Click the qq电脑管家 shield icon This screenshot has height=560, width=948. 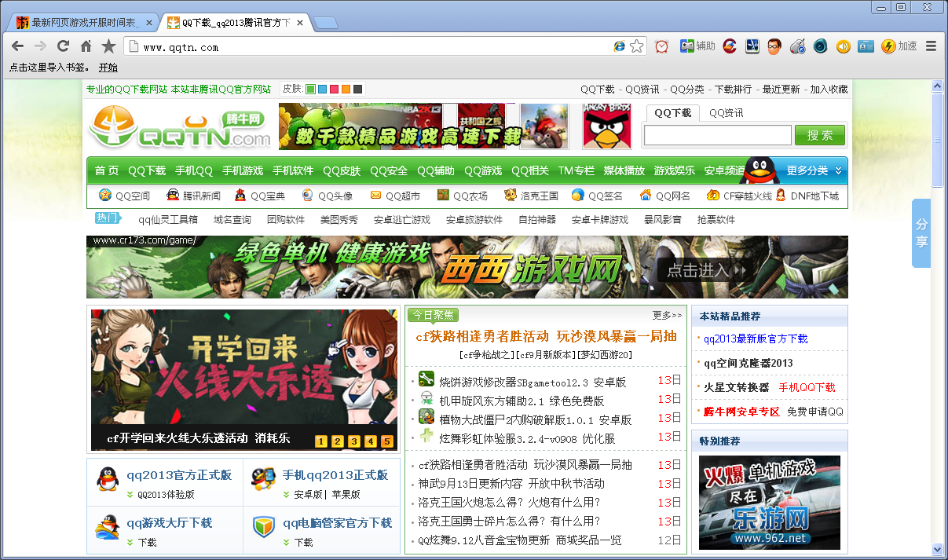264,525
